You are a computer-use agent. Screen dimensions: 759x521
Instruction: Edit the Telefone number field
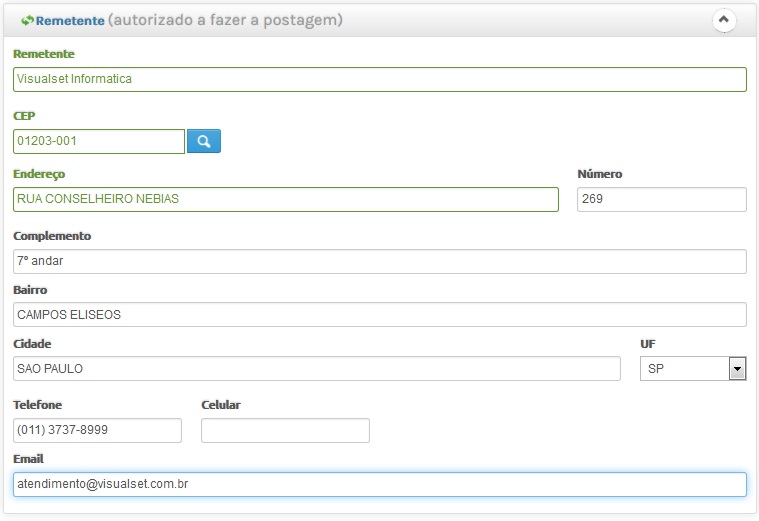[x=97, y=430]
